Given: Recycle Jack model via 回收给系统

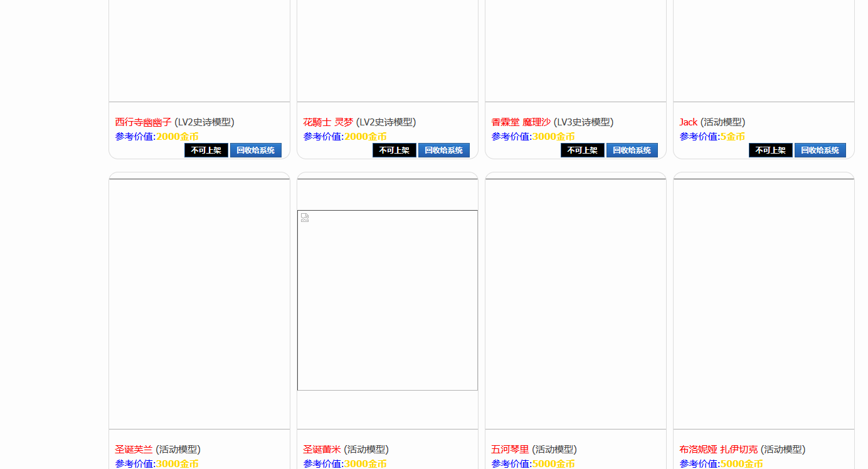Looking at the screenshot, I should point(820,150).
